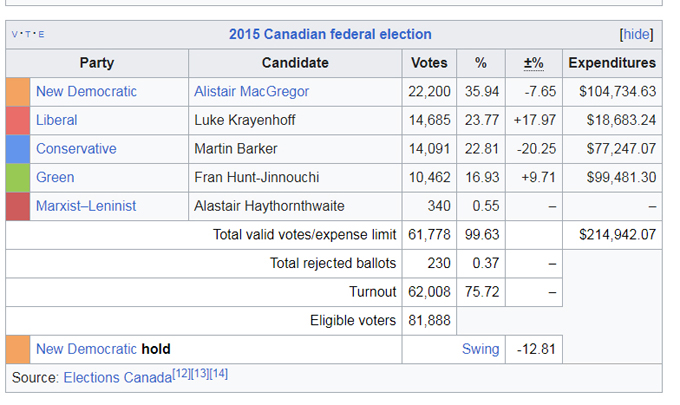This screenshot has width=680, height=405.
Task: Click the New Democratic link in the hold row
Action: click(x=86, y=349)
